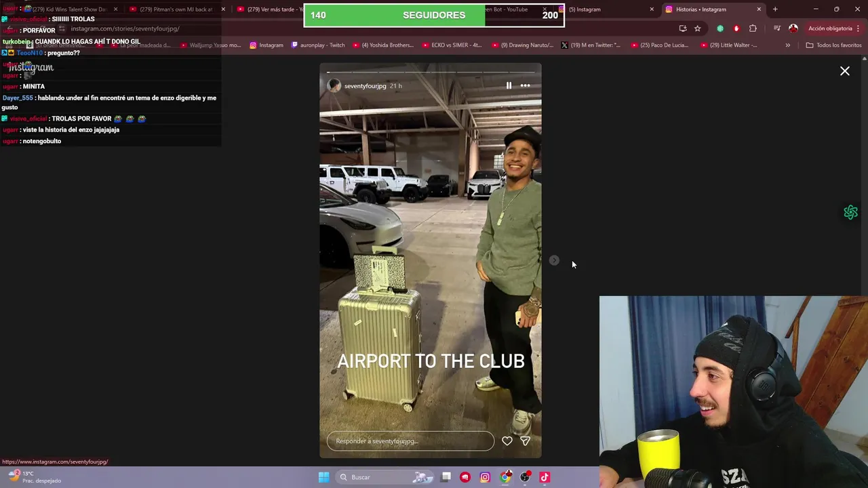Close the Instagram story viewer
This screenshot has height=488, width=868.
click(x=845, y=71)
